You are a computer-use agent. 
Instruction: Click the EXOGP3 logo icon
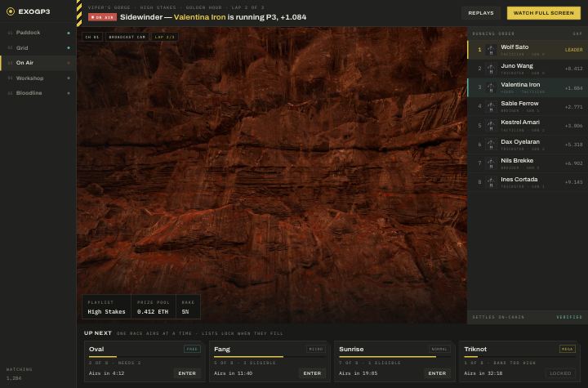(x=11, y=11)
